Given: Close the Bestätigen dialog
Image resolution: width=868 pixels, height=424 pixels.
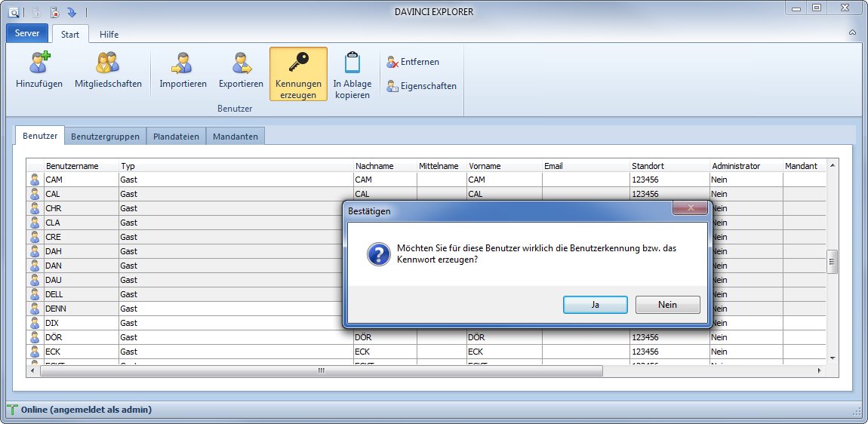Looking at the screenshot, I should (x=691, y=208).
